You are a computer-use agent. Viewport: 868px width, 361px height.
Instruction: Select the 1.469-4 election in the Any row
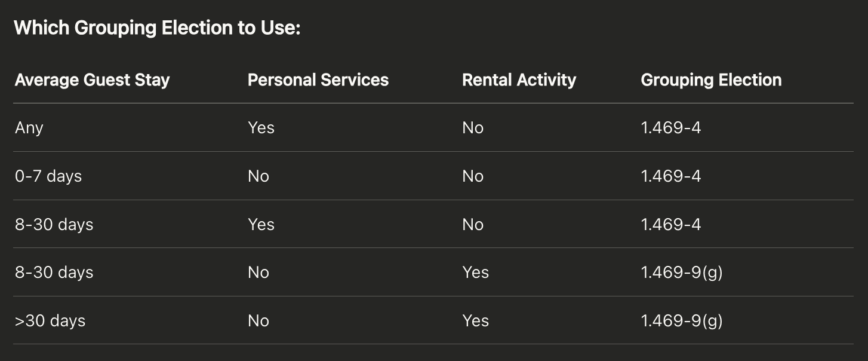[x=670, y=128]
